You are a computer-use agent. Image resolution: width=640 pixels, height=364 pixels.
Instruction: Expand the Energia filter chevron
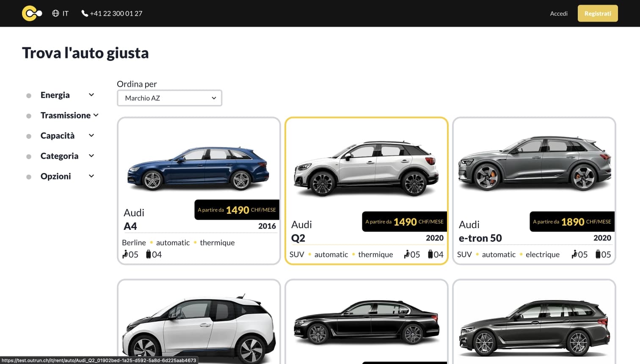91,95
